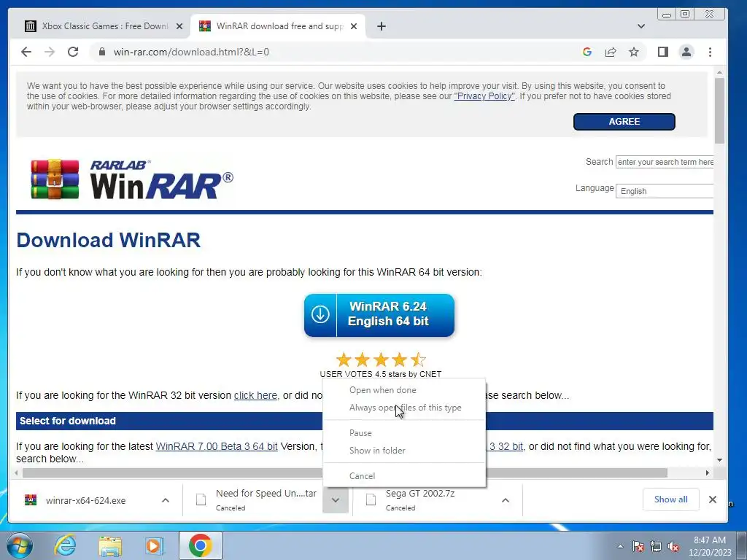
Task: Expand options for Sega GT 2002.7z download
Action: [x=506, y=500]
